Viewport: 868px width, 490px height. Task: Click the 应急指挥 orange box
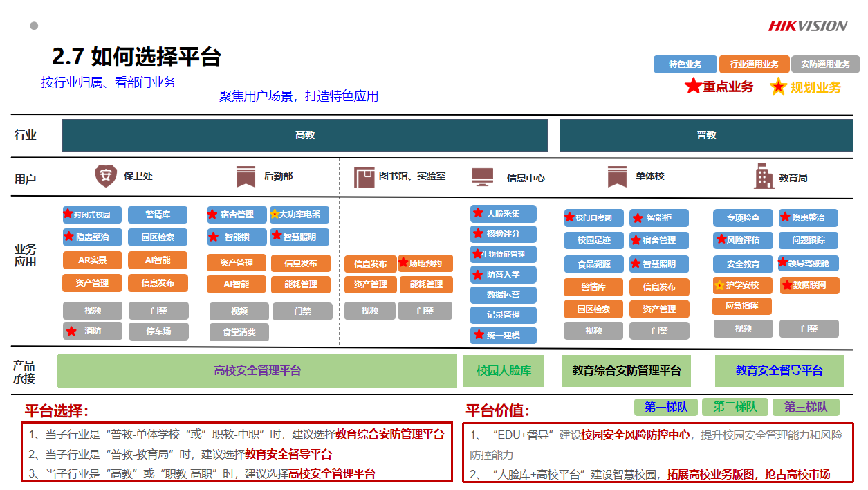743,305
